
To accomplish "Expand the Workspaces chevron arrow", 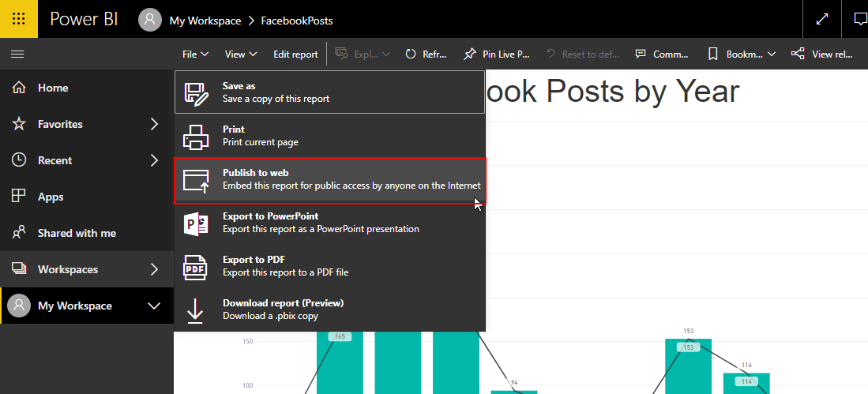I will tap(155, 269).
